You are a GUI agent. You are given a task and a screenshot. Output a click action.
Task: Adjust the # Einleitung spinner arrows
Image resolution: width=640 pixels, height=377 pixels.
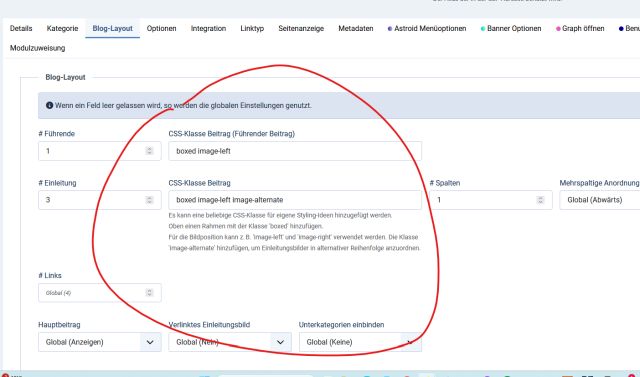pyautogui.click(x=149, y=200)
